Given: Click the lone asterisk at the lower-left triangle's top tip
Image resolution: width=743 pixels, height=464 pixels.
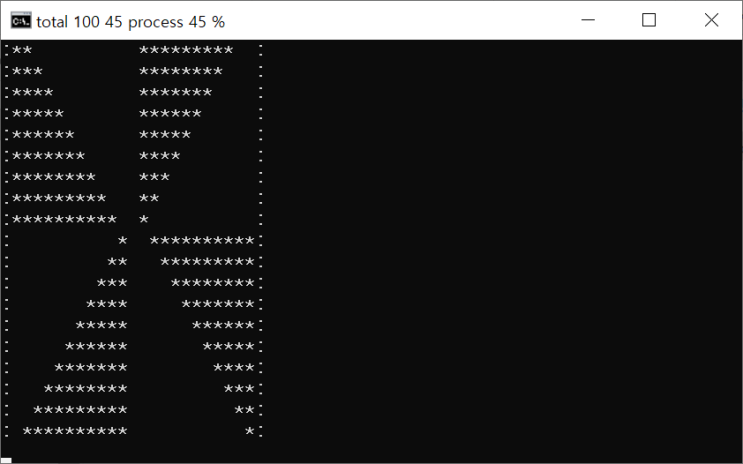Looking at the screenshot, I should (x=122, y=241).
